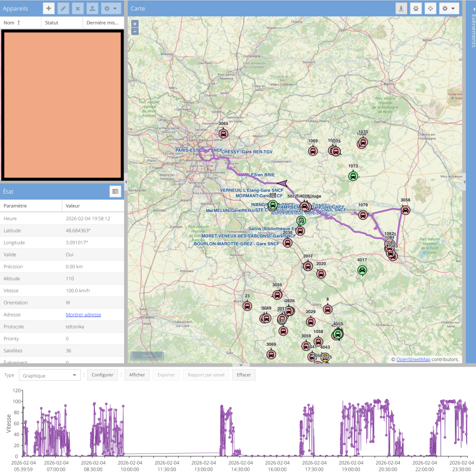Open the table view icon in the État panel
Viewport: 476px width, 475px height.
pyautogui.click(x=116, y=191)
